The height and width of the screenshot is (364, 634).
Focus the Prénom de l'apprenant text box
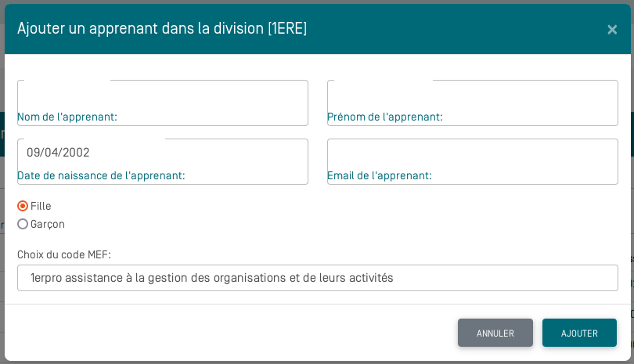click(472, 96)
